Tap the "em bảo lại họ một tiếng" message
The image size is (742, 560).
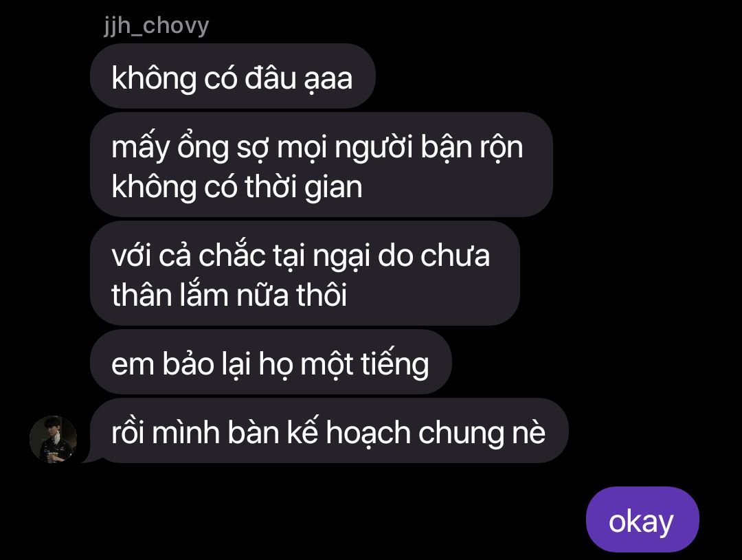(x=271, y=362)
